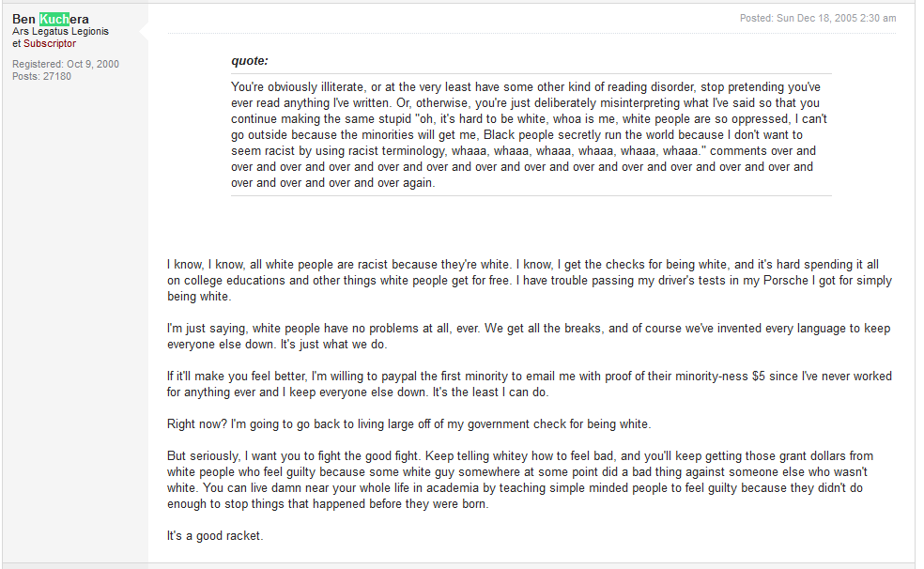
Task: Click the paragraph starting "I know, I know"
Action: 529,280
